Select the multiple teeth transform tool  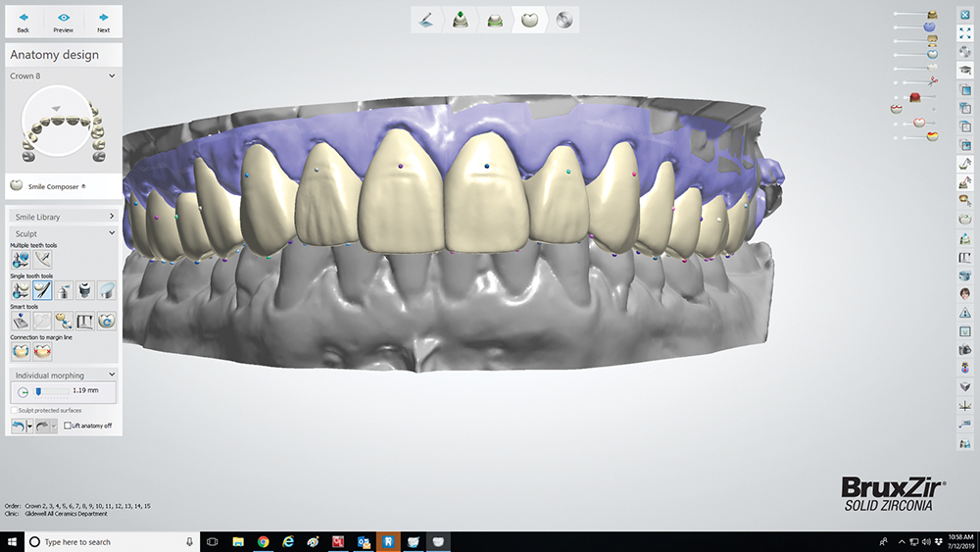[x=21, y=260]
